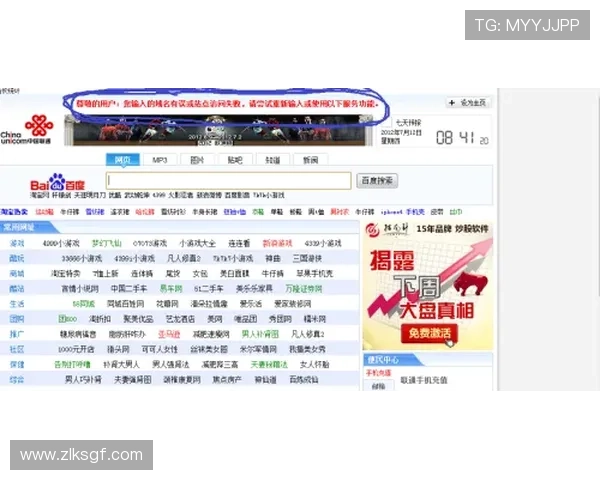Open the 凡人修真2 link in 酷玩 row
The width and height of the screenshot is (600, 480).
tap(184, 258)
